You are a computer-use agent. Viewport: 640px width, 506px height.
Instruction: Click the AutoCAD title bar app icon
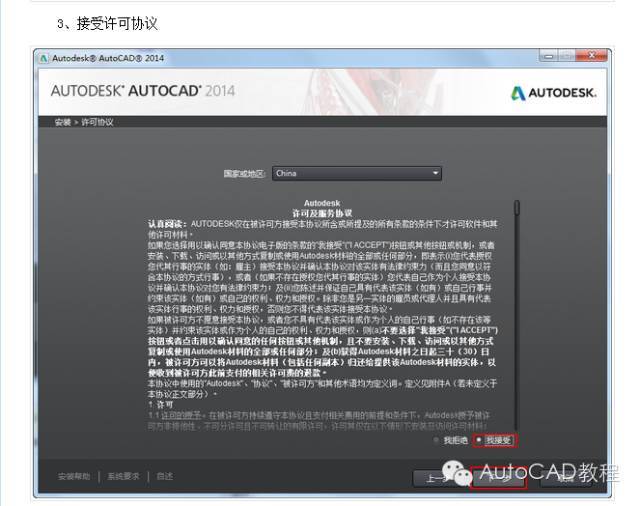pyautogui.click(x=44, y=58)
